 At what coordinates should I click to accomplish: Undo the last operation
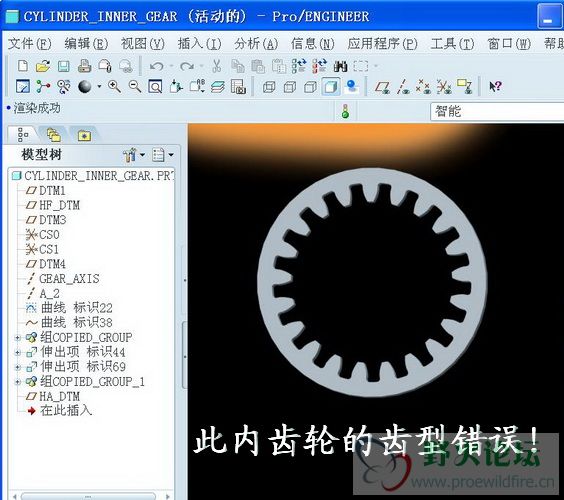[x=157, y=66]
